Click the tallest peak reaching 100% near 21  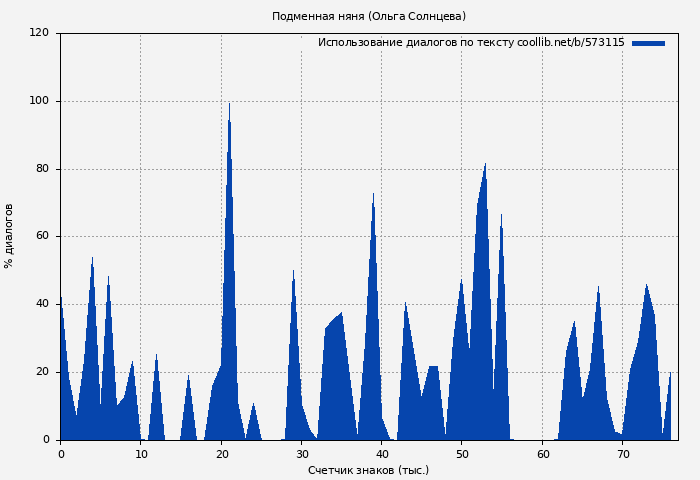tap(229, 106)
